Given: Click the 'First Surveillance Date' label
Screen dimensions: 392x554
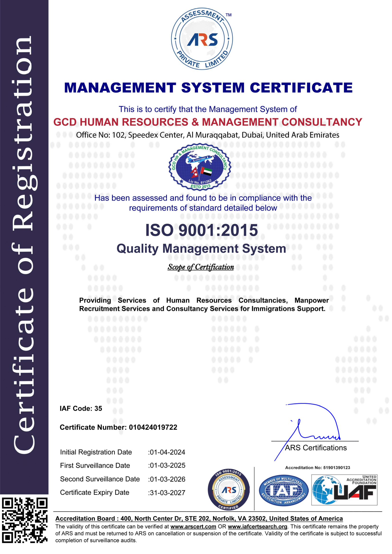Looking at the screenshot, I should click(95, 465).
